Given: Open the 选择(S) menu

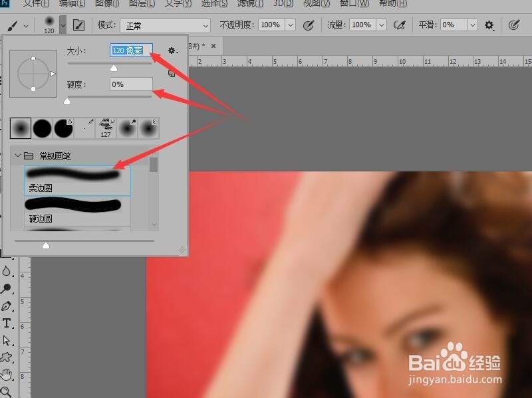Looking at the screenshot, I should [214, 4].
